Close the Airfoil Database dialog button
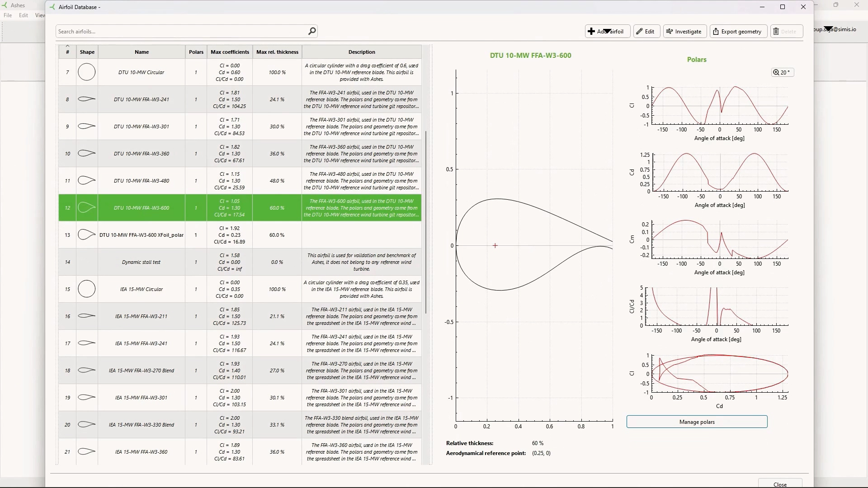The image size is (868, 488). [x=780, y=484]
